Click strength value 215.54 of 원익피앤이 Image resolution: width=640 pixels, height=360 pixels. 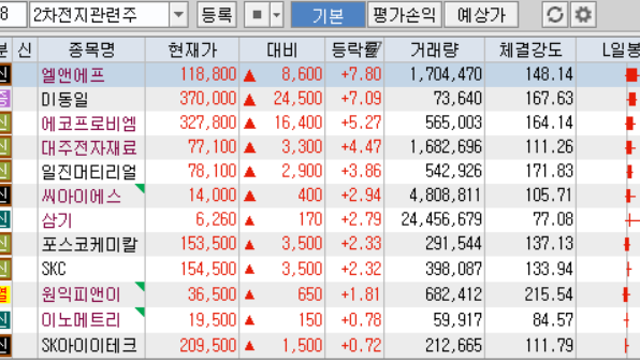(549, 294)
